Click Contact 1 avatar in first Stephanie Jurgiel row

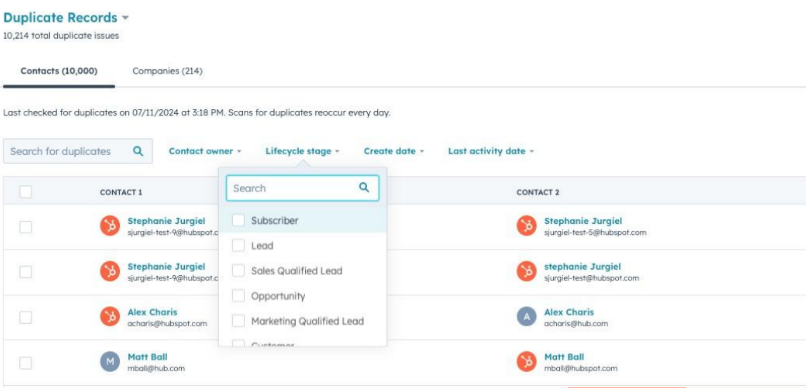110,226
